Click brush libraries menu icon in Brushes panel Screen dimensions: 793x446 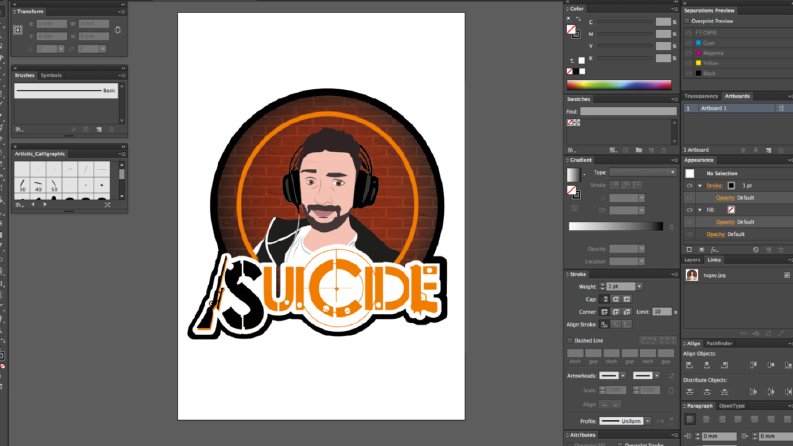(19, 129)
